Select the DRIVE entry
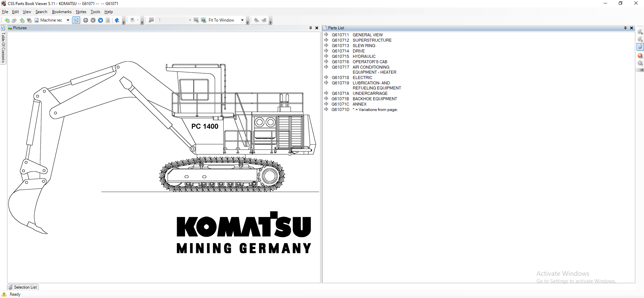 pos(358,51)
